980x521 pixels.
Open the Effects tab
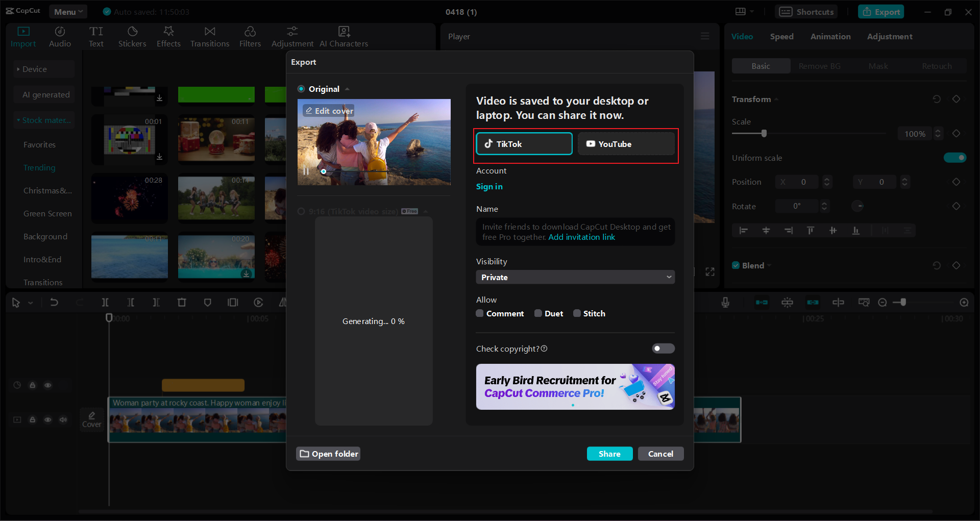pos(168,37)
